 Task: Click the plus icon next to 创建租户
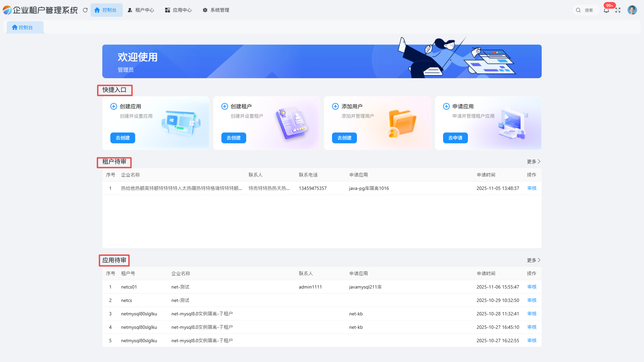[225, 106]
